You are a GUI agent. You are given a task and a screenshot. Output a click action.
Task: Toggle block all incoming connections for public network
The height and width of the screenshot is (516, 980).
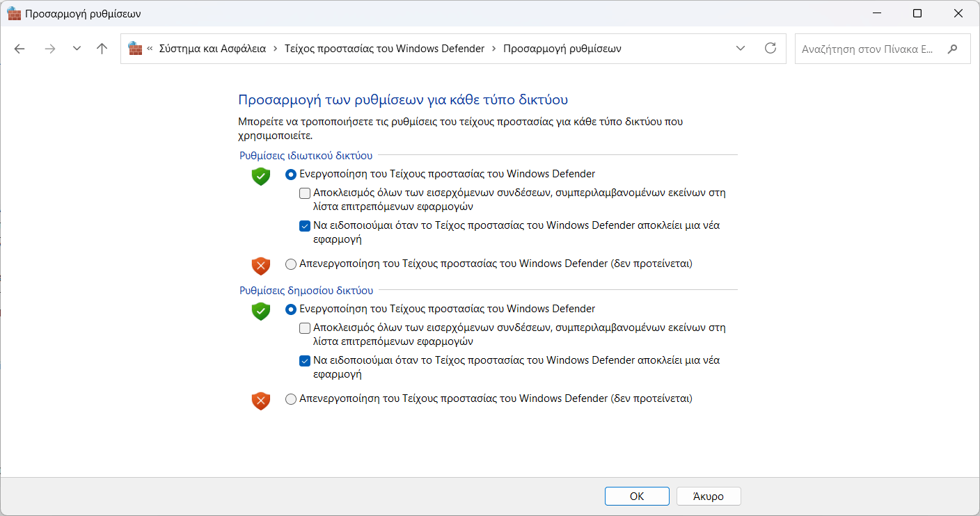tap(305, 328)
